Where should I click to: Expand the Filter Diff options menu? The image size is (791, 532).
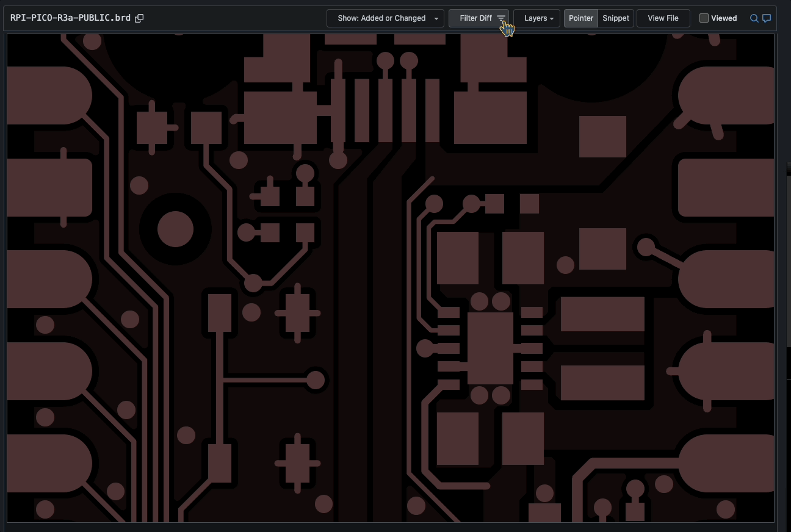(479, 18)
